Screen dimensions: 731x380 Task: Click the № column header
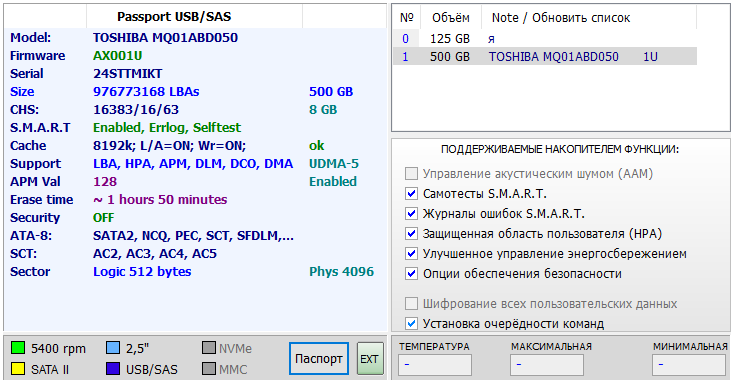[407, 18]
